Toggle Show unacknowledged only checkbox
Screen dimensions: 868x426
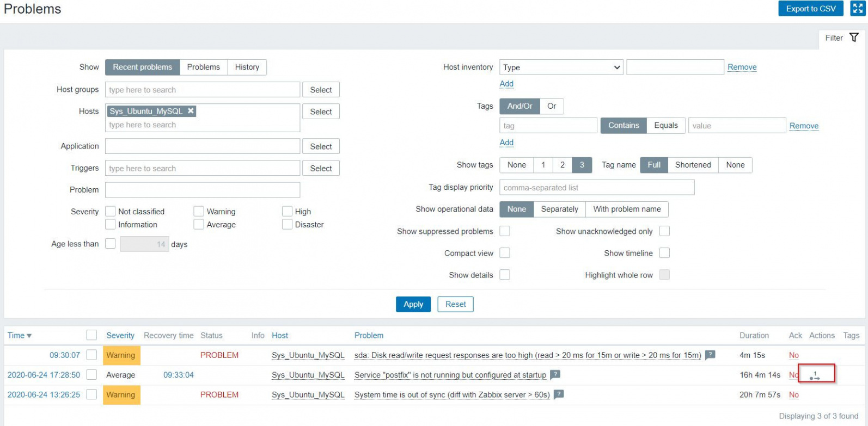point(664,231)
